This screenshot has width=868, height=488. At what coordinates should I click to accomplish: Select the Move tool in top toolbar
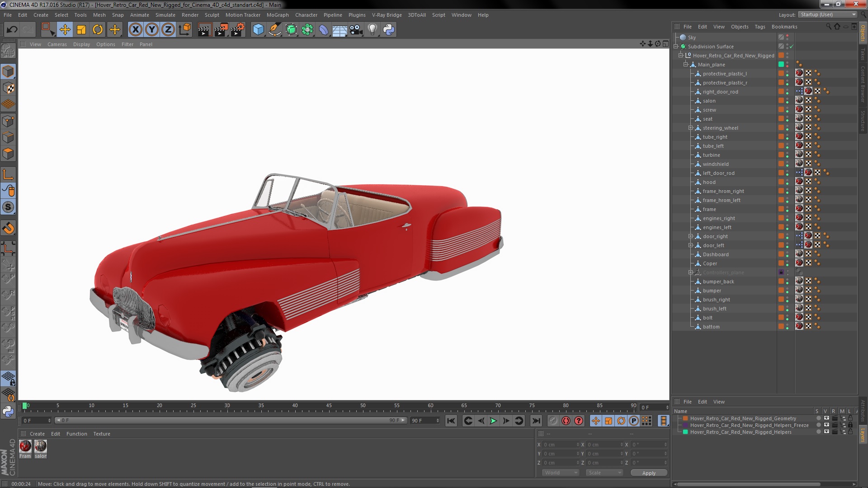[x=65, y=30]
